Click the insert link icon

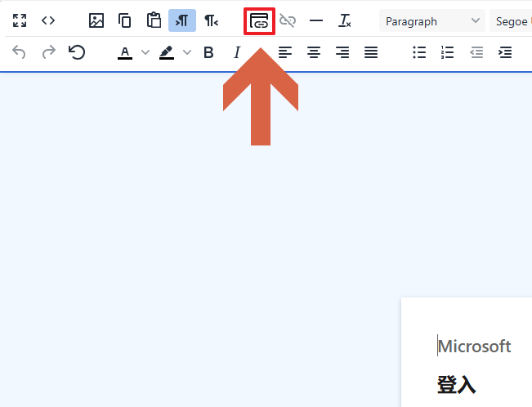[x=259, y=21]
